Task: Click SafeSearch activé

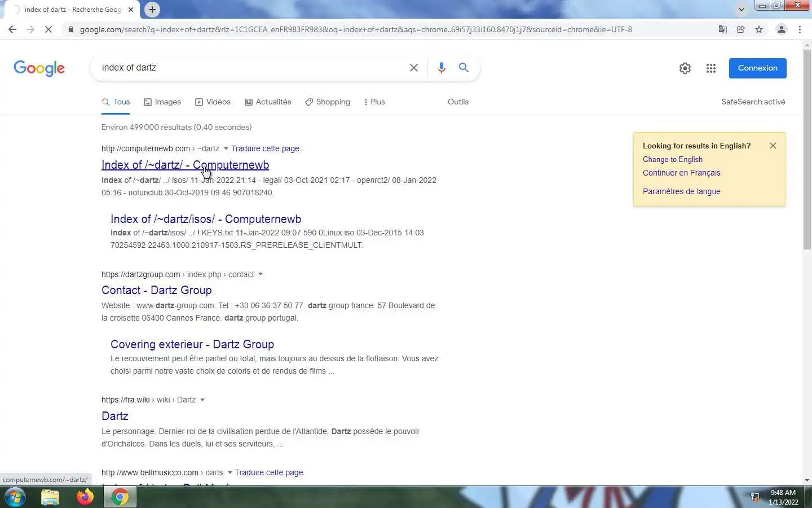Action: point(753,102)
